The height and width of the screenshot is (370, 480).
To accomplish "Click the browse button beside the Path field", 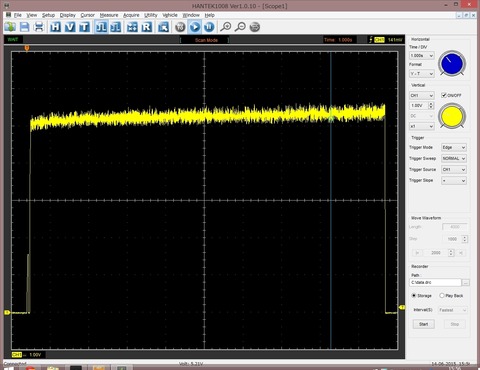I will click(466, 283).
